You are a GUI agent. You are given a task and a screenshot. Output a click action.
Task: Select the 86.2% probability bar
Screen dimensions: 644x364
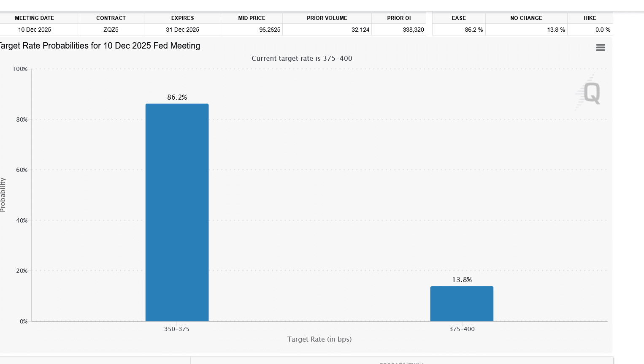(177, 211)
